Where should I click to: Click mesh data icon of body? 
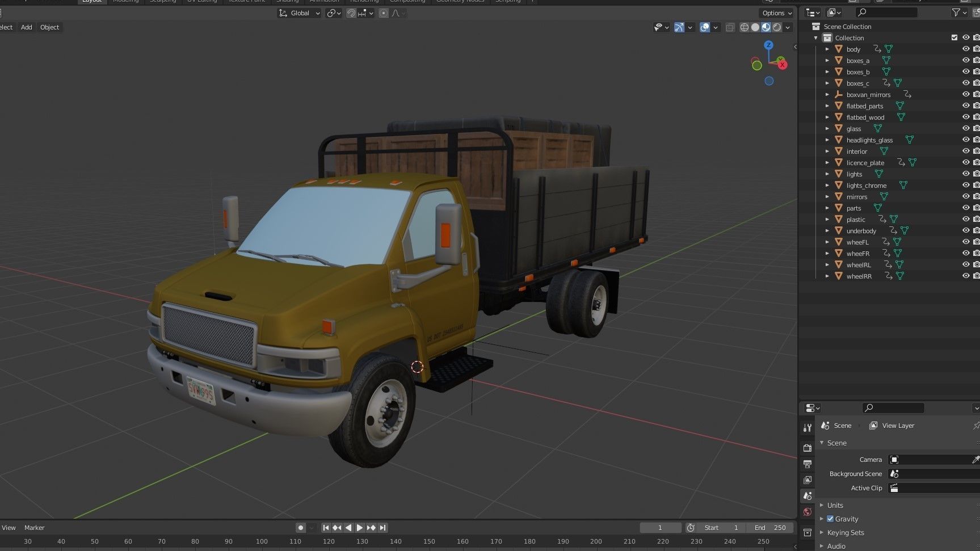pos(889,49)
